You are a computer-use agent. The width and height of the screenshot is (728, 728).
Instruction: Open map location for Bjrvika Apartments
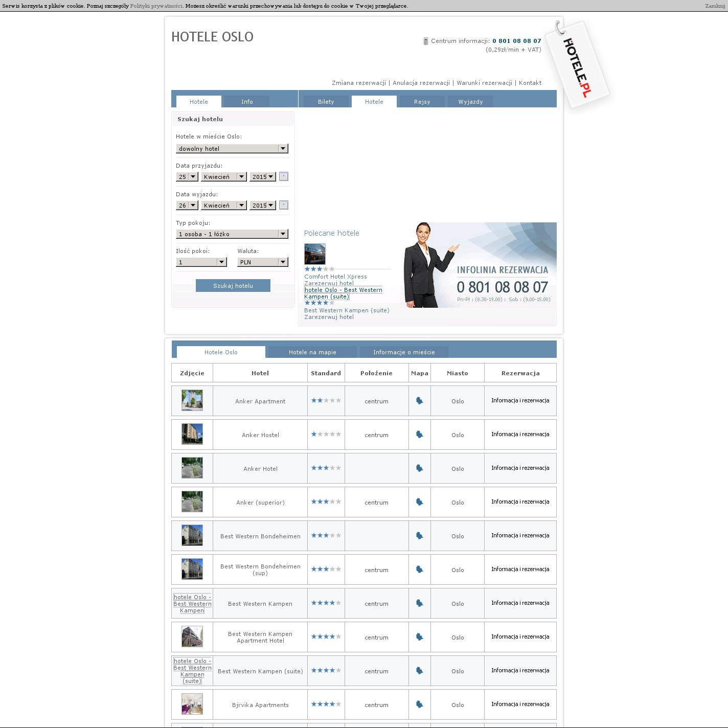[419, 704]
